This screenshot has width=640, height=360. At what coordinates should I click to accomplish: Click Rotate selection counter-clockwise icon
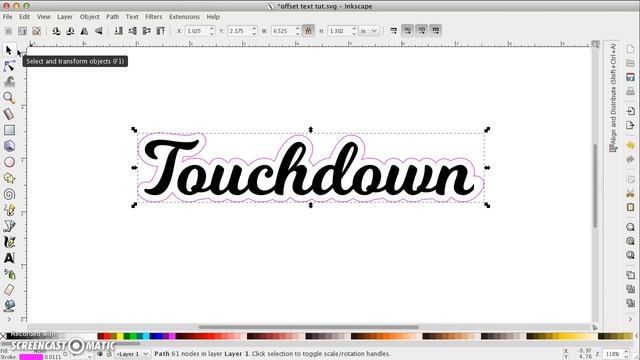tap(56, 31)
